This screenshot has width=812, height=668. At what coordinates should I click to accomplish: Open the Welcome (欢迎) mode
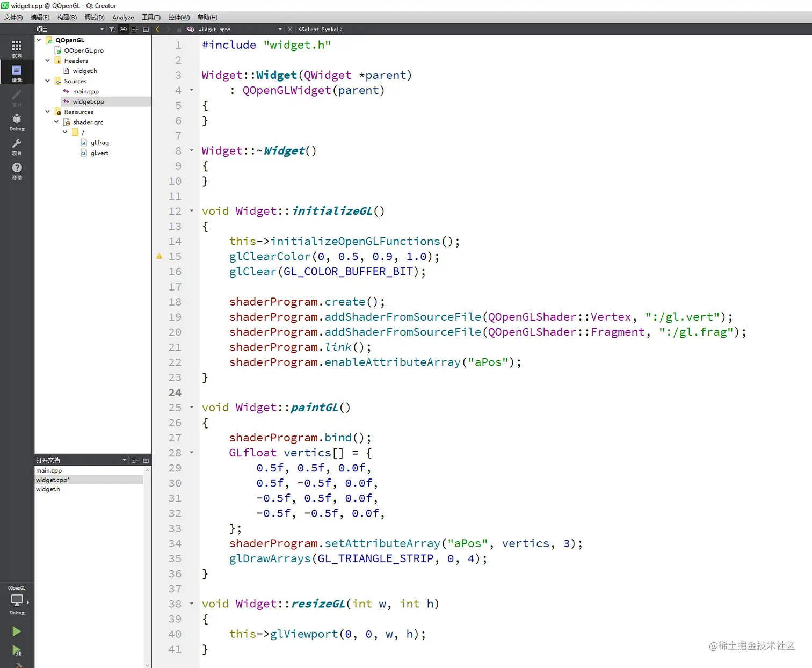(x=17, y=48)
